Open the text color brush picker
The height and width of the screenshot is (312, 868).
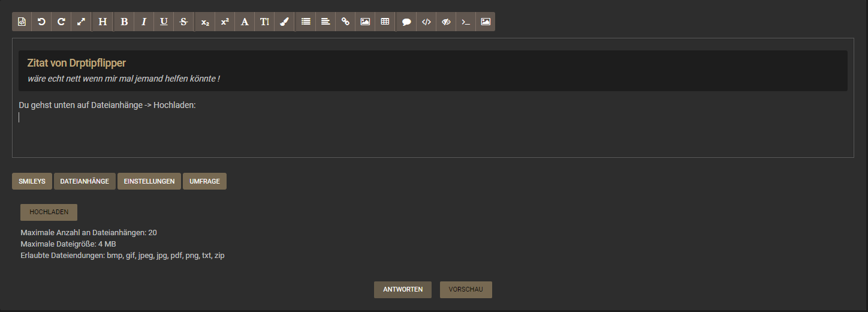pos(284,22)
